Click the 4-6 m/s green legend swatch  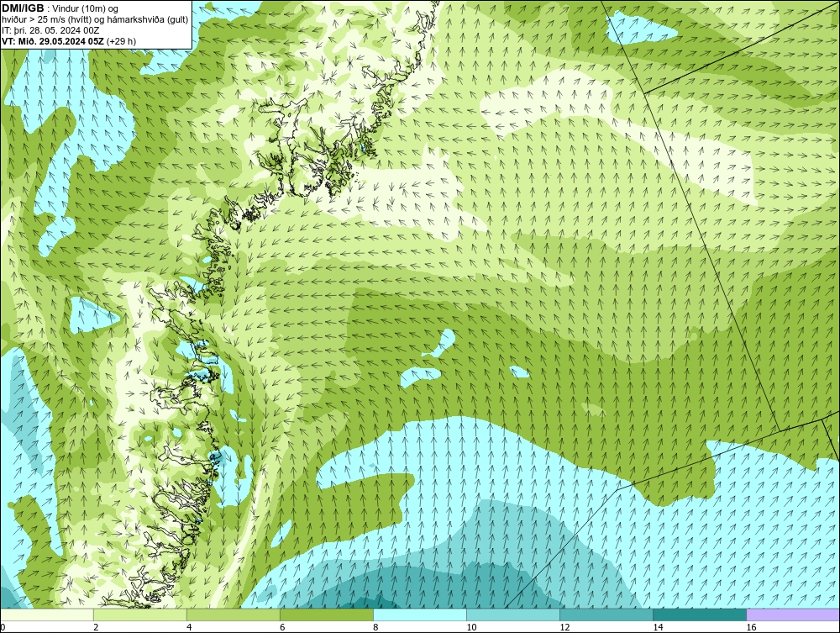click(x=234, y=615)
